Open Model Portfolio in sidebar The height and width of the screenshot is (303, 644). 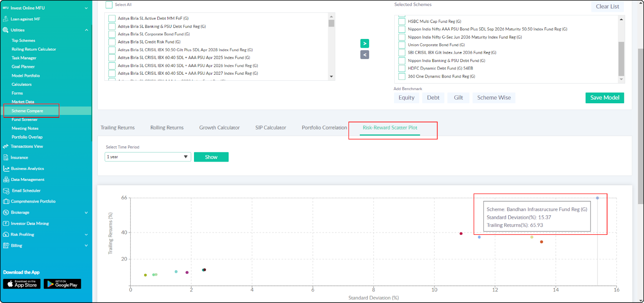pos(26,76)
